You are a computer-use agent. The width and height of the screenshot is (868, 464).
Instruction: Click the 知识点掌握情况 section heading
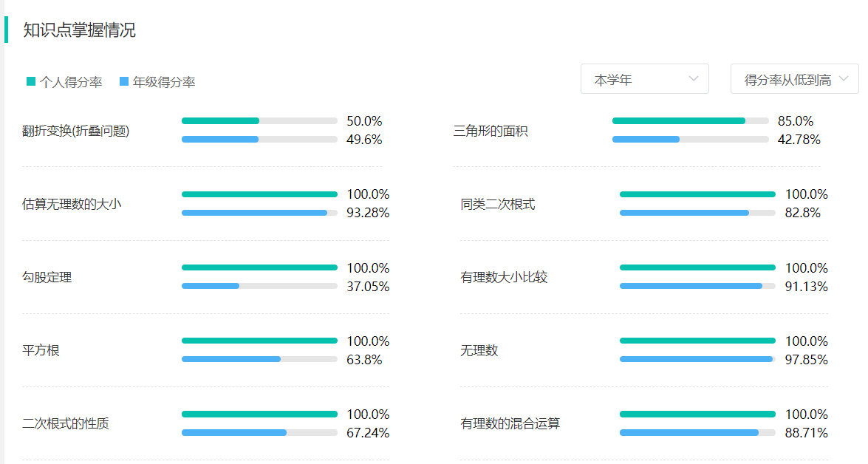pyautogui.click(x=79, y=30)
